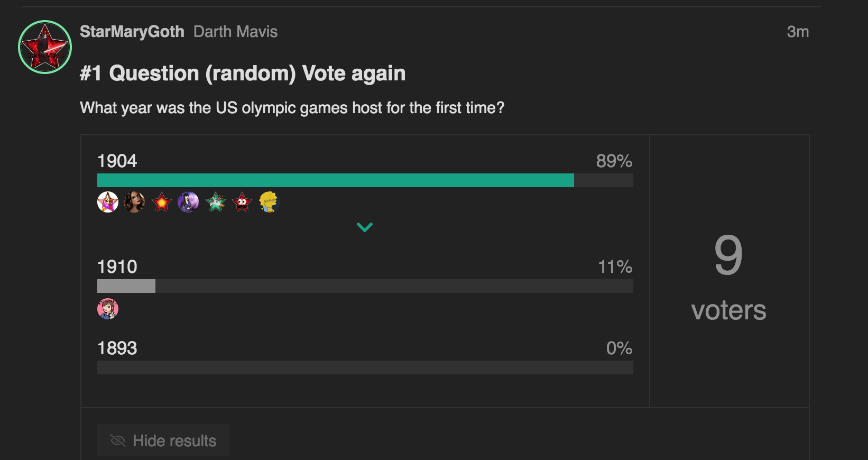Click the red star with mustache avatar
This screenshot has width=868, height=460.
tap(242, 202)
